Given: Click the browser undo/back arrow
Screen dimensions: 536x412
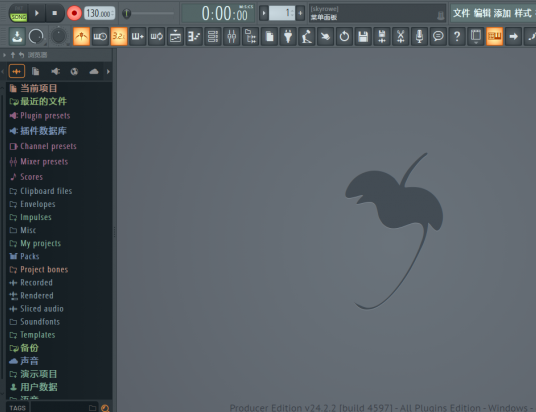Looking at the screenshot, I should (x=22, y=55).
